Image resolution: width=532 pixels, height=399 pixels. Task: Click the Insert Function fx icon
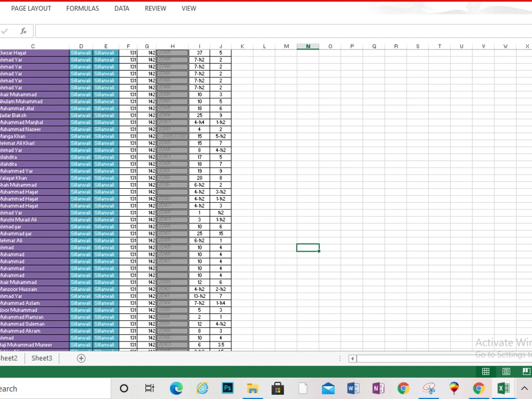coord(23,31)
